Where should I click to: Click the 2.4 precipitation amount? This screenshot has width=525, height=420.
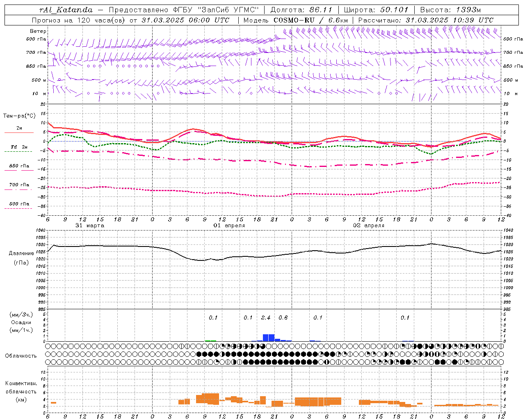tap(266, 317)
